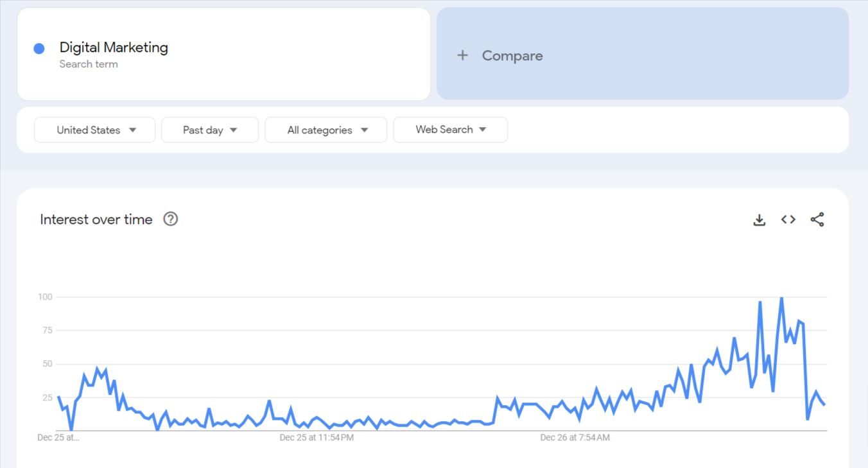Screen dimensions: 868x468
Task: Click the Interest over time heading
Action: coord(96,220)
